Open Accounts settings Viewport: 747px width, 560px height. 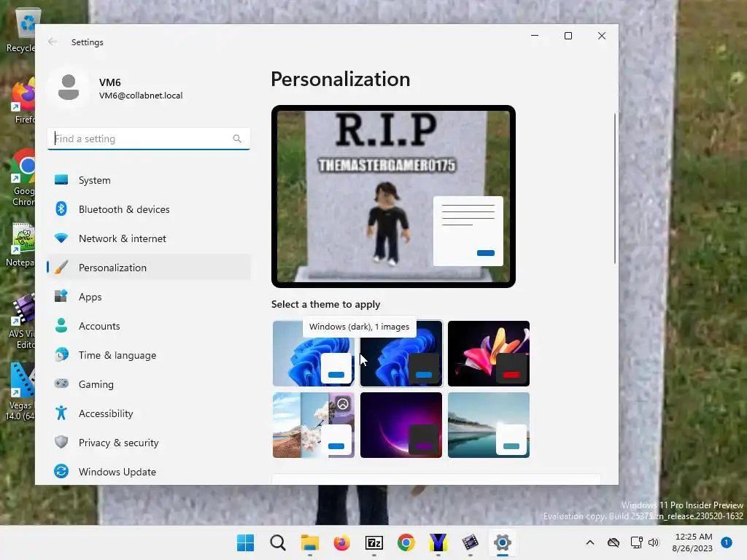149,326
